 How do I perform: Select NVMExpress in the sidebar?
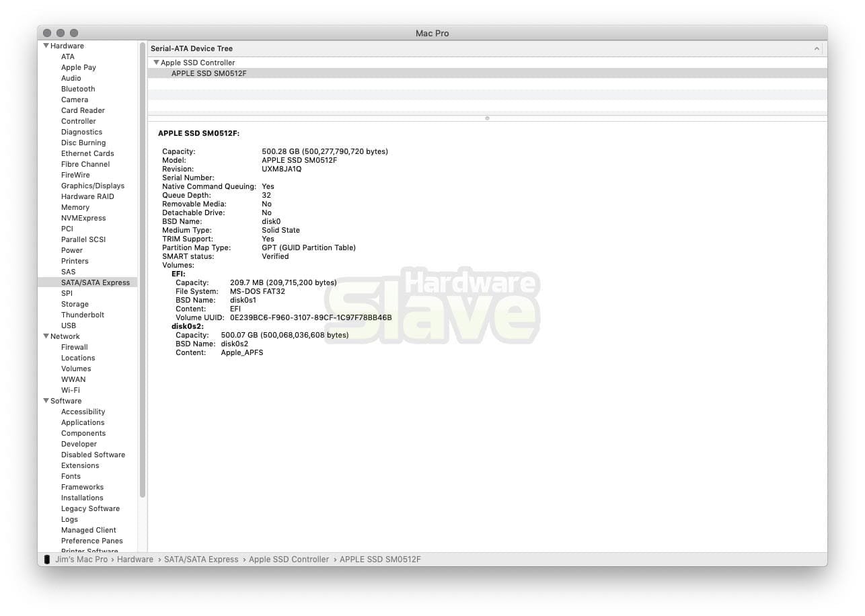[83, 218]
